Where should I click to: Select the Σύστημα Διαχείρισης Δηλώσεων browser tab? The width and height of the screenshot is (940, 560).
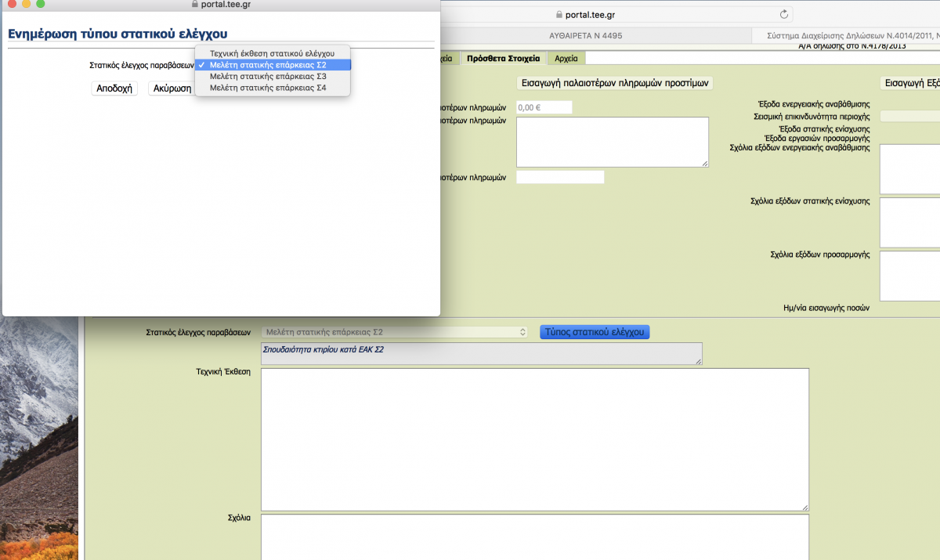tap(846, 36)
